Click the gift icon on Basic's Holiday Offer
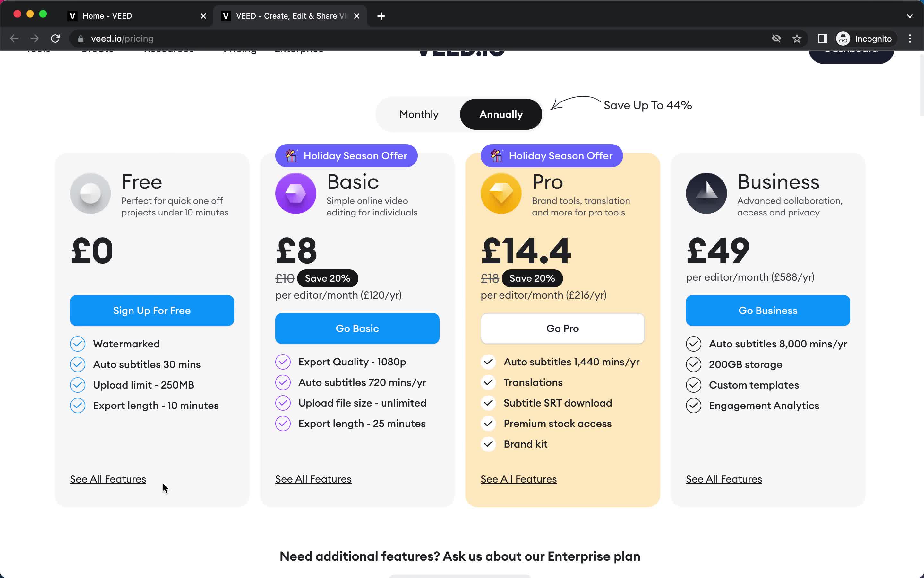Screen dimensions: 924x578 click(292, 156)
